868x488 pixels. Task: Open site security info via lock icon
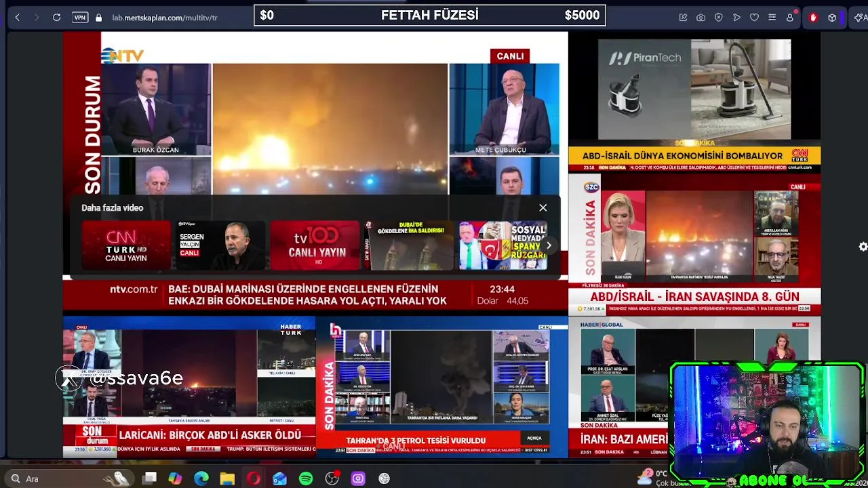point(99,18)
